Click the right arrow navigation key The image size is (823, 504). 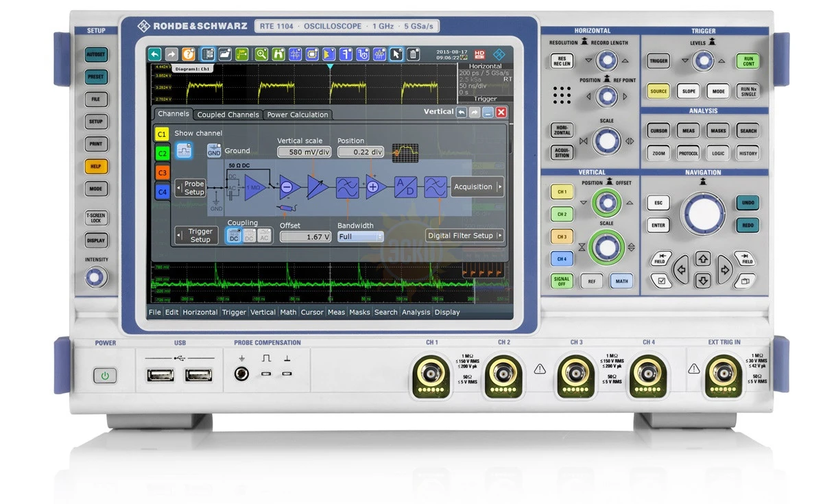point(725,270)
